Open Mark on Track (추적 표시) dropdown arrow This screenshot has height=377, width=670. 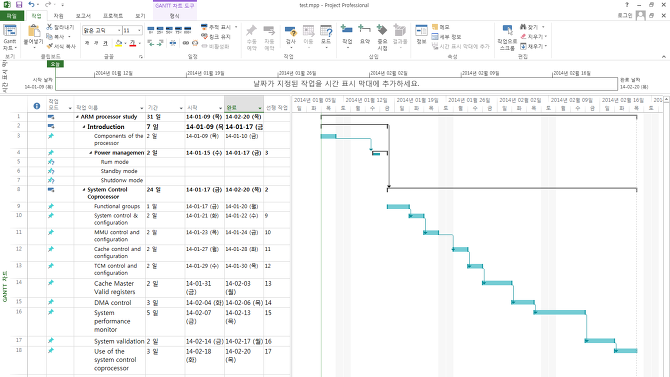coord(236,27)
